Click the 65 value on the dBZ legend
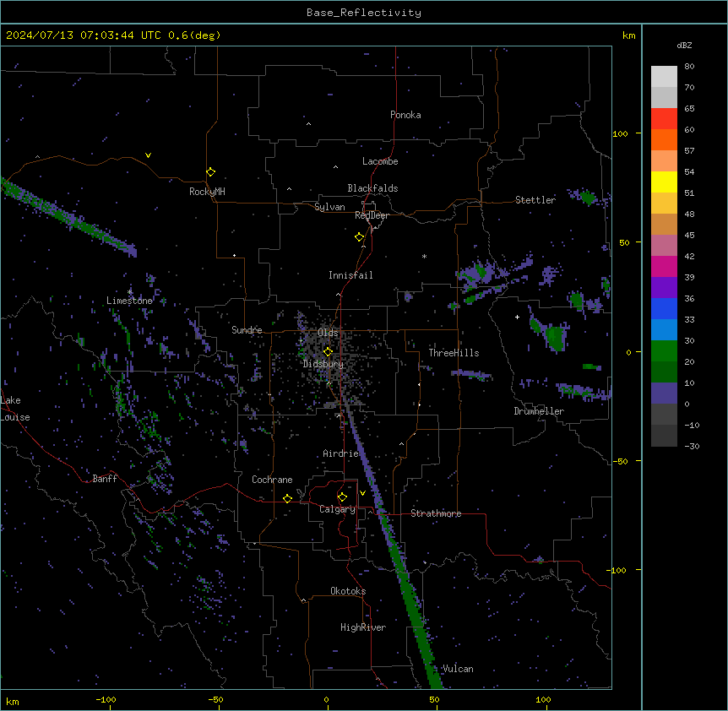This screenshot has height=711, width=728. point(689,109)
